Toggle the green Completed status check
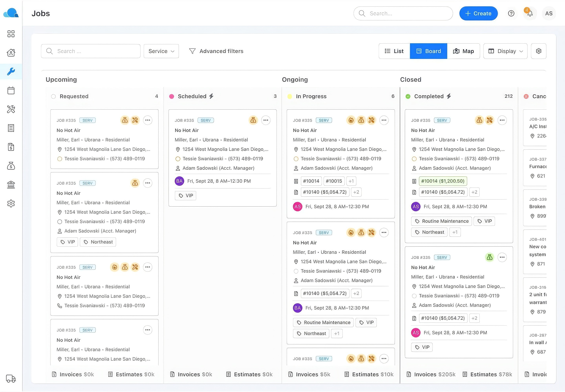Screen dimensions: 565x392 pos(408,96)
